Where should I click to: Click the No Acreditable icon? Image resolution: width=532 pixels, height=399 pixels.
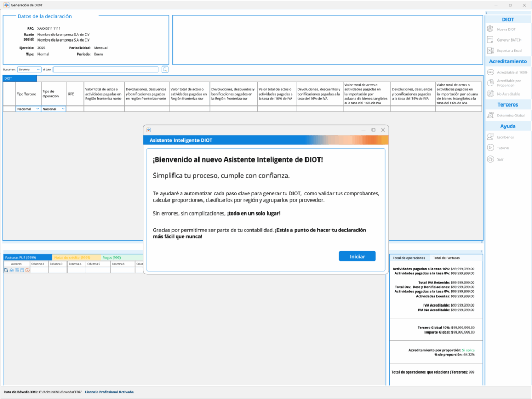(490, 94)
